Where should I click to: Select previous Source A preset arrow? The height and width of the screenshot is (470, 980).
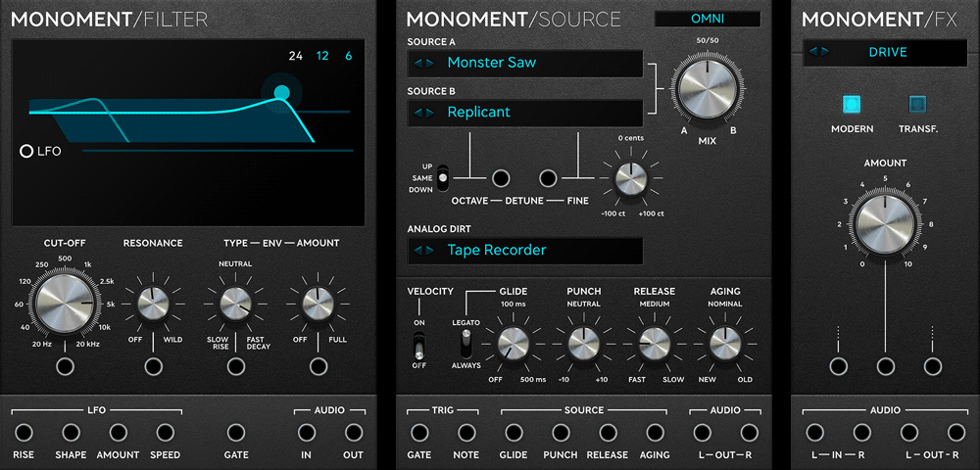(x=418, y=63)
